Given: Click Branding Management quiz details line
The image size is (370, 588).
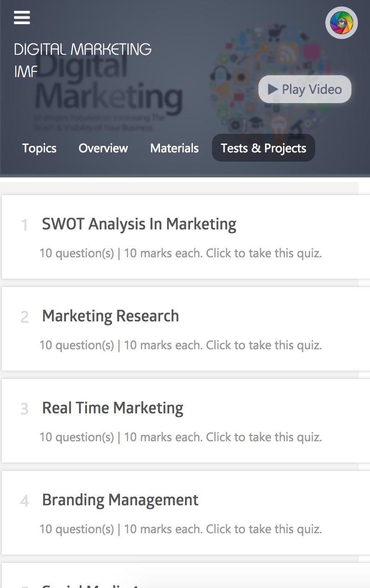Looking at the screenshot, I should pos(180,529).
